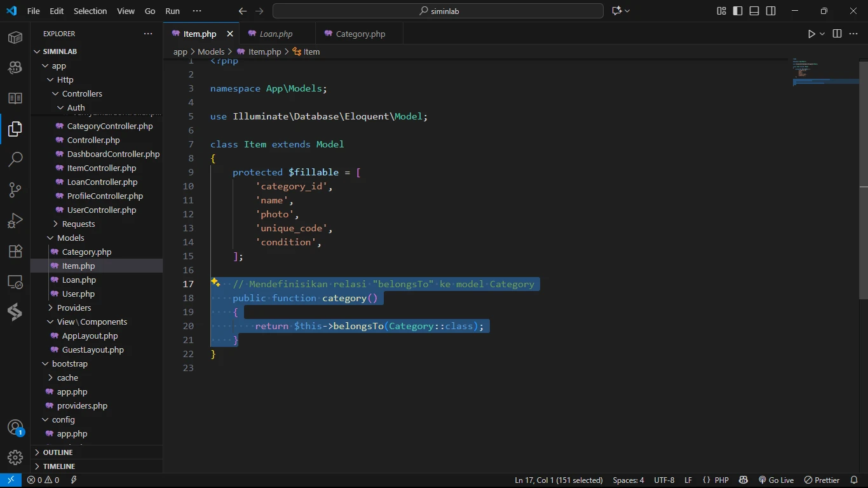868x488 pixels.
Task: Click the siminlab search box
Action: tap(438, 11)
